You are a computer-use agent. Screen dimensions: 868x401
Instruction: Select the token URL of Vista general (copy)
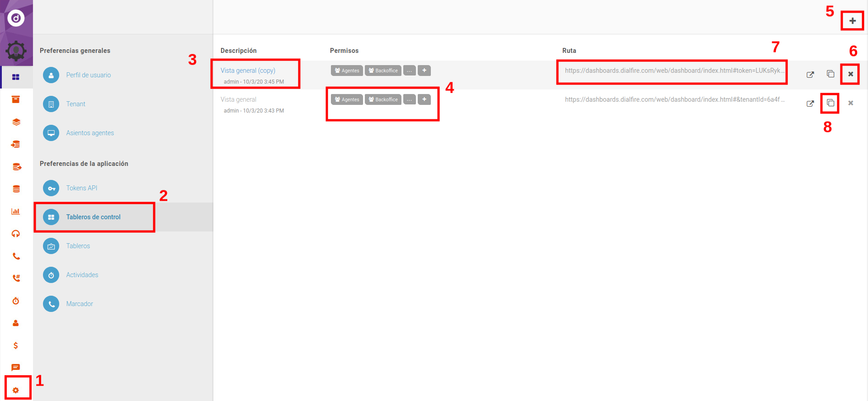[x=675, y=71]
